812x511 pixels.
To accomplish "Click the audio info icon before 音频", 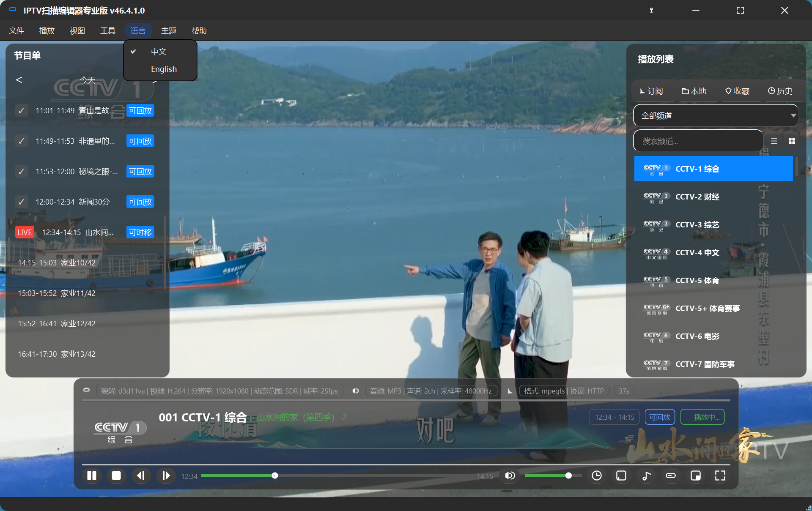I will (356, 391).
